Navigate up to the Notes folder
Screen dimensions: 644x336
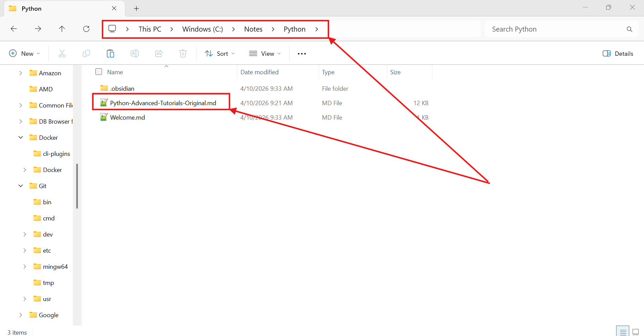62,29
